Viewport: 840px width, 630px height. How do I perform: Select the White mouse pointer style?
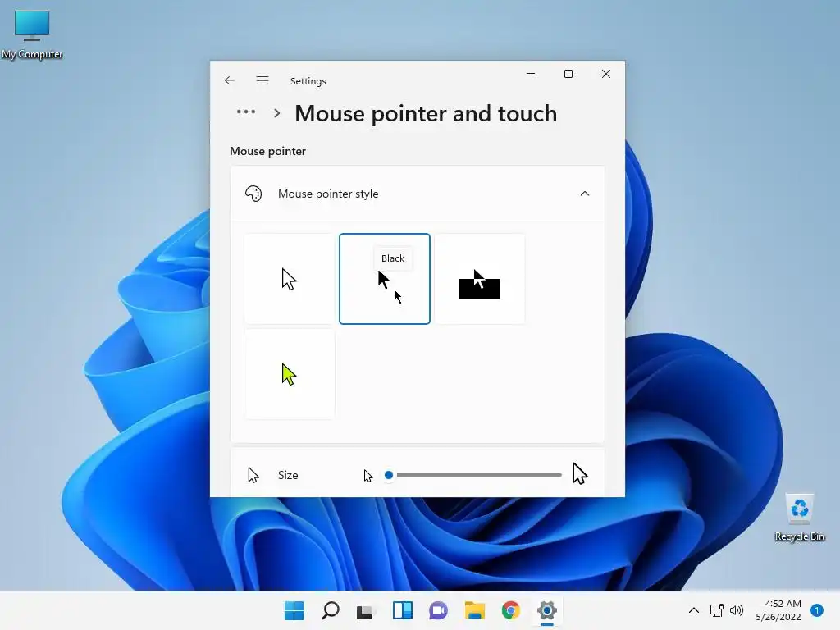point(290,279)
